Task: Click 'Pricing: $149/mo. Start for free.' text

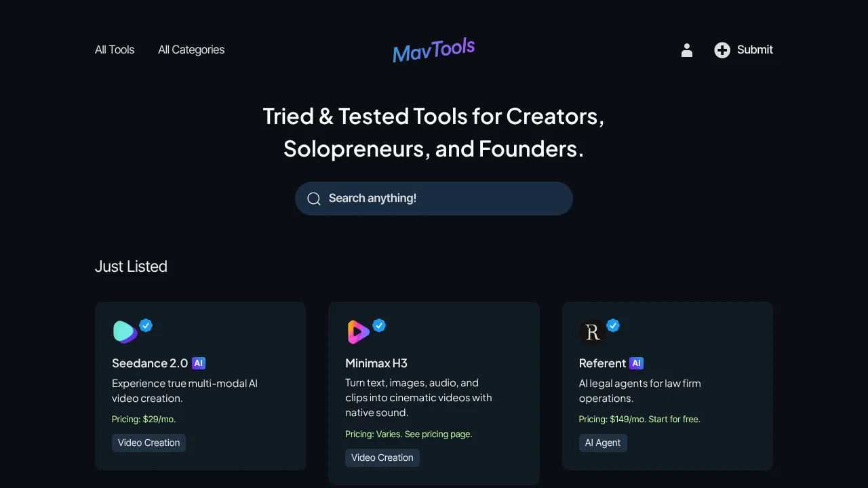Action: tap(639, 420)
